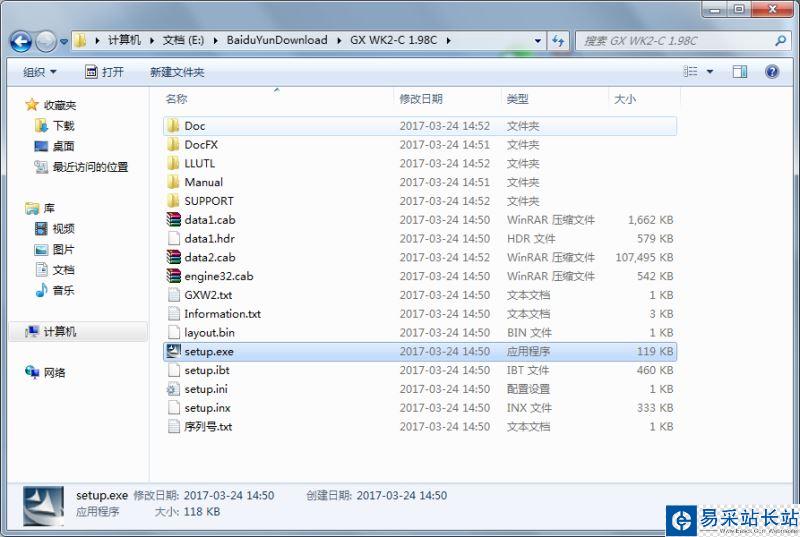Open the 组织 menu
The width and height of the screenshot is (800, 537).
click(x=40, y=72)
